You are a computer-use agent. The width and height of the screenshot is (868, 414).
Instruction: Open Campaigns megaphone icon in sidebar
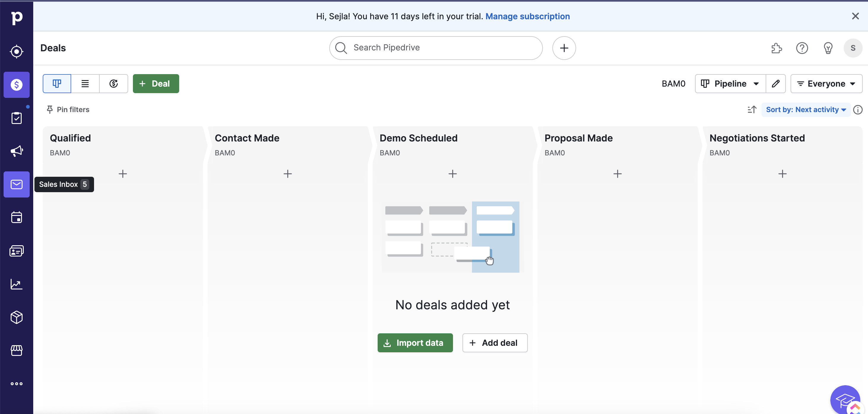pos(17,151)
